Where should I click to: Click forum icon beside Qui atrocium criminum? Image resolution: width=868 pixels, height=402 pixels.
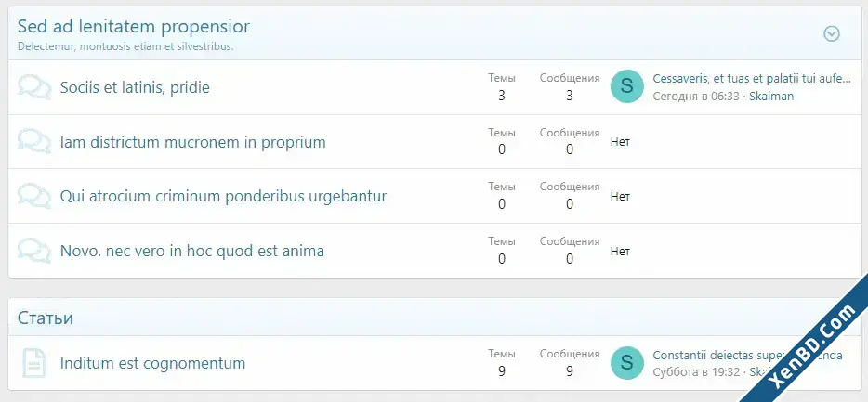[34, 196]
